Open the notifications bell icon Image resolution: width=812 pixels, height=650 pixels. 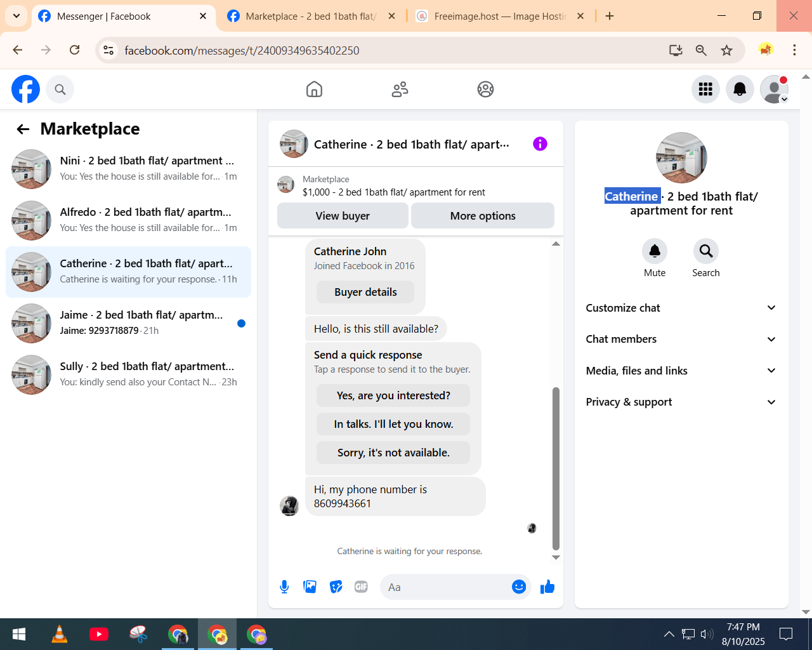coord(740,90)
